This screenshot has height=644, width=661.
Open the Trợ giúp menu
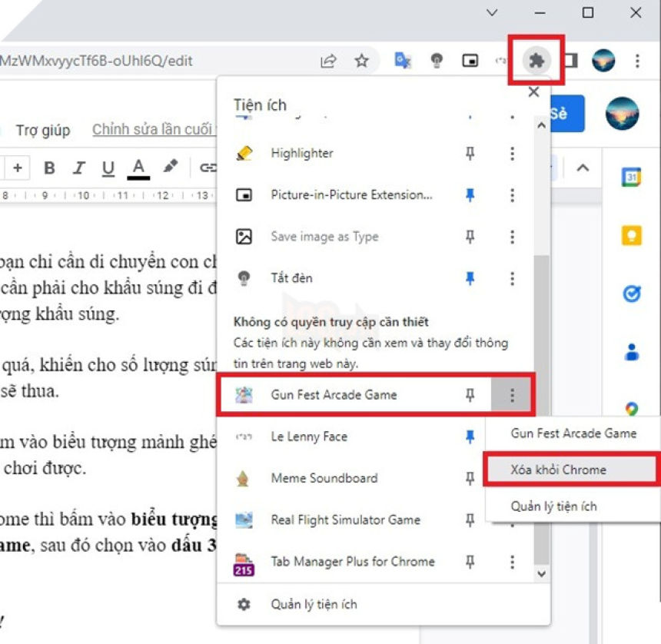click(x=43, y=130)
